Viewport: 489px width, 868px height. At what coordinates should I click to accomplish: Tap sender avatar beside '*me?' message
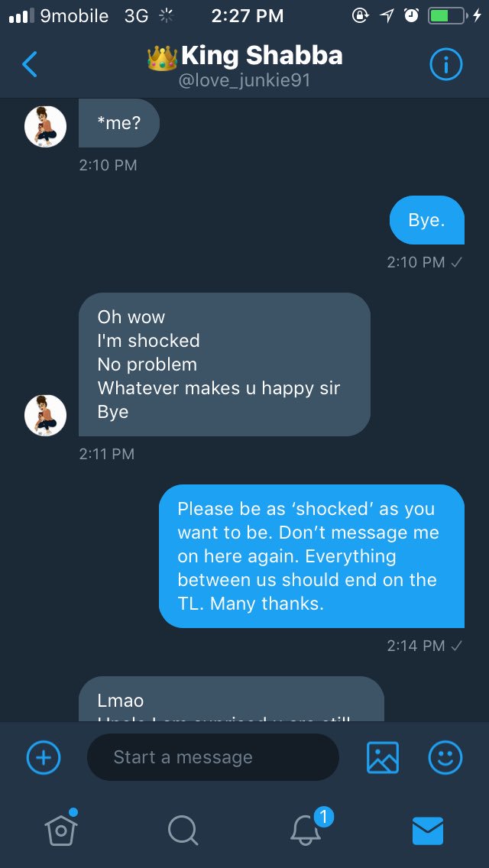(45, 126)
